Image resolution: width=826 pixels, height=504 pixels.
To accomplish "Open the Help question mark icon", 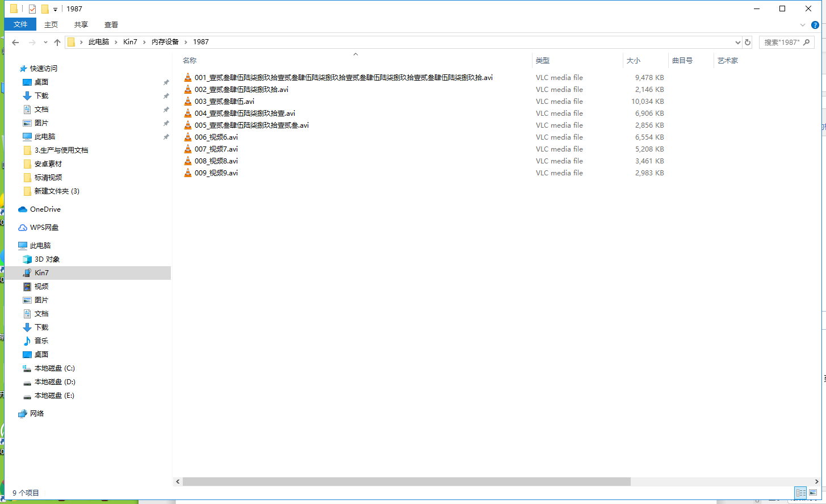I will pos(815,25).
